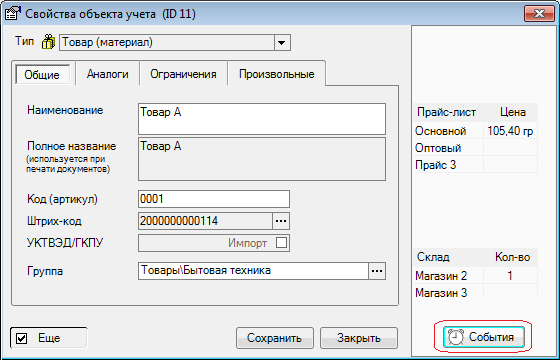Select the Оптовый price list row
Viewport: 560px width, 360px height.
(x=475, y=148)
